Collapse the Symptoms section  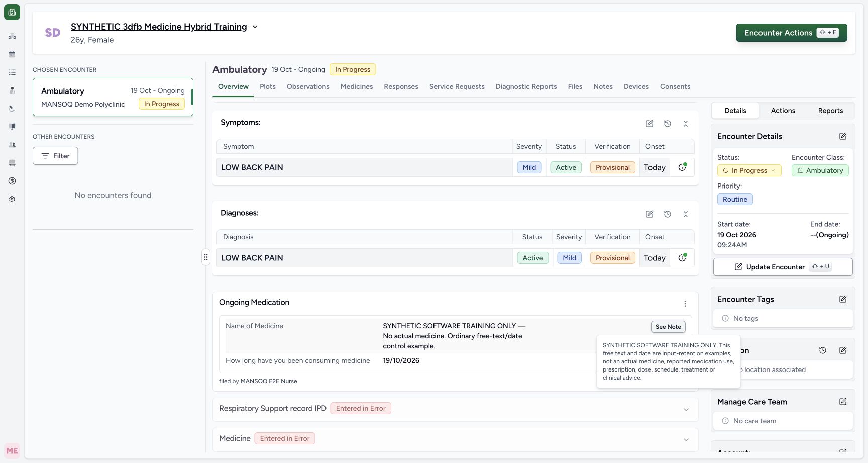[686, 124]
